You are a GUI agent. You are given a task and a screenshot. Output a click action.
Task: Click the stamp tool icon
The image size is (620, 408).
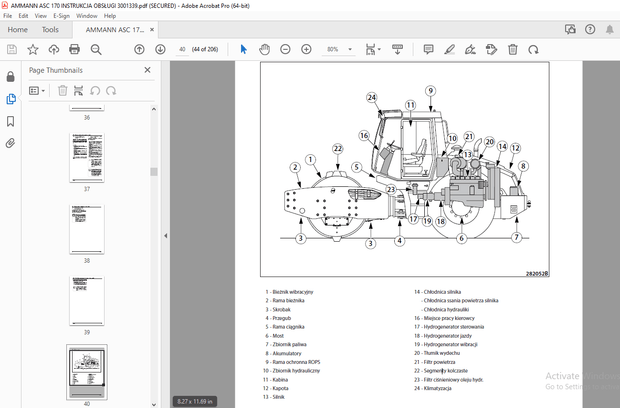coord(491,49)
